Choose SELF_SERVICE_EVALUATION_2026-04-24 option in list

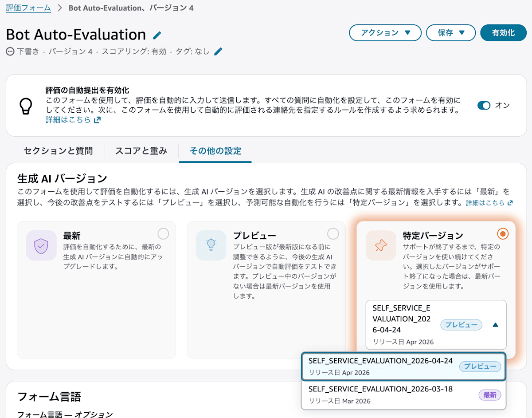(403, 367)
